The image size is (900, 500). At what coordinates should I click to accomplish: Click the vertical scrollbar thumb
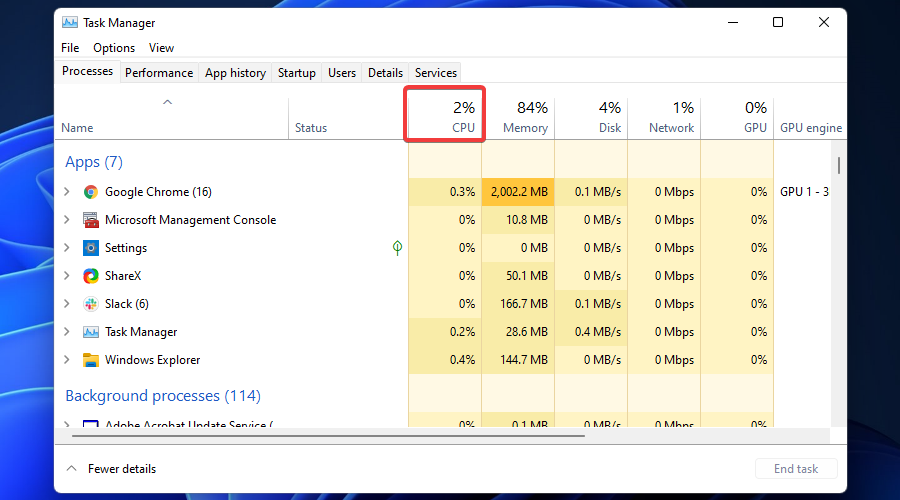[x=839, y=165]
